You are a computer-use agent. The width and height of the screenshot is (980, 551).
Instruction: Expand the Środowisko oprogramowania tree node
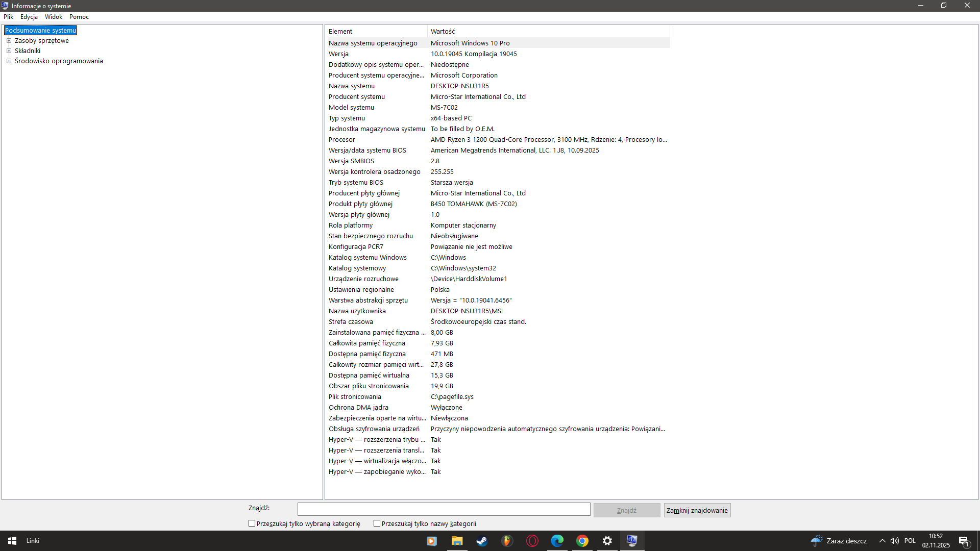9,61
